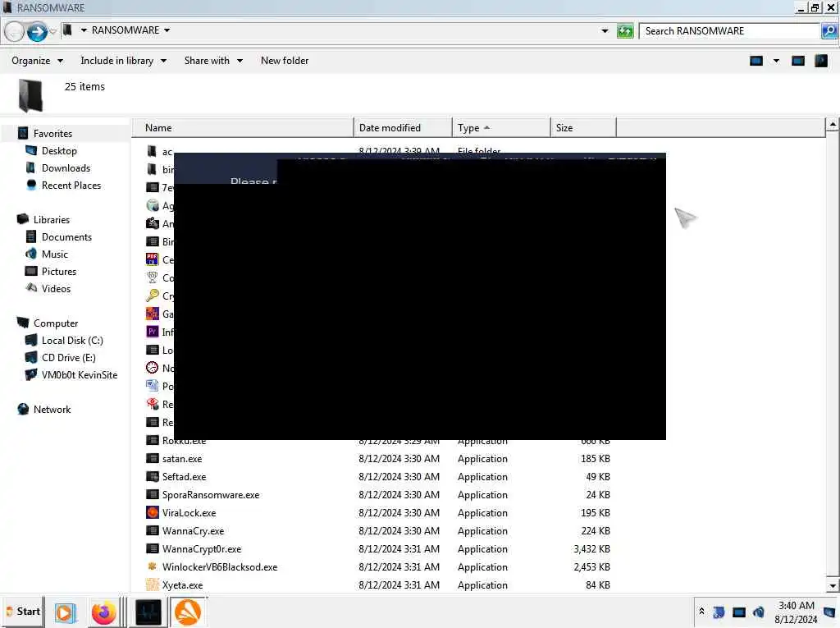Open the help icon in toolbar
Screen dimensions: 840x628
coord(820,61)
